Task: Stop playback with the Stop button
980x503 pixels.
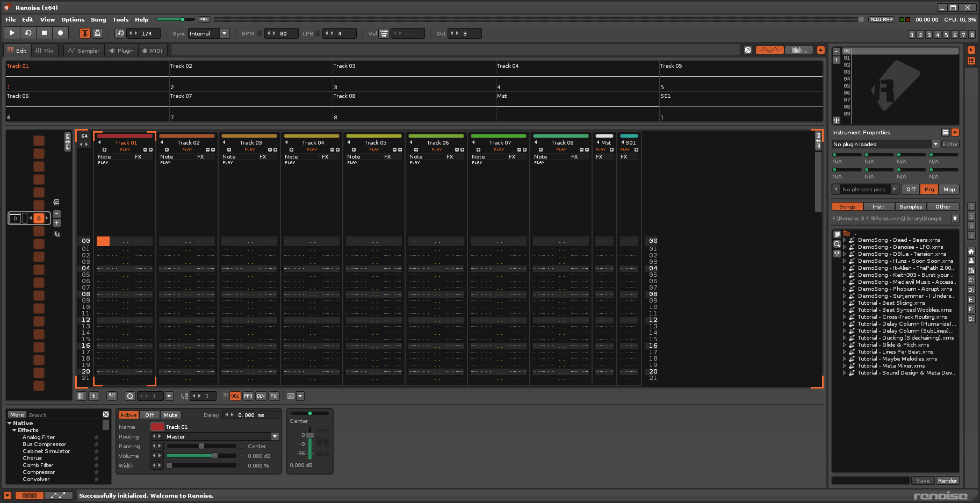Action: pos(44,33)
